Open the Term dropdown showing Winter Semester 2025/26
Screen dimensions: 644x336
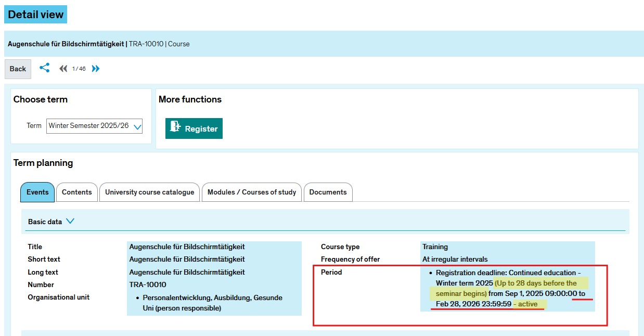94,126
